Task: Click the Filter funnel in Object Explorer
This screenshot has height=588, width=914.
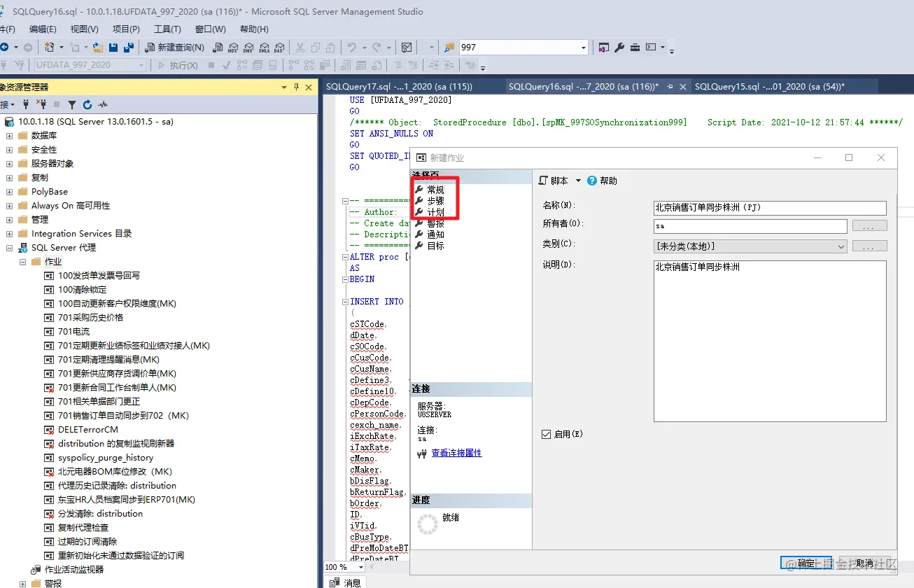Action: point(71,104)
